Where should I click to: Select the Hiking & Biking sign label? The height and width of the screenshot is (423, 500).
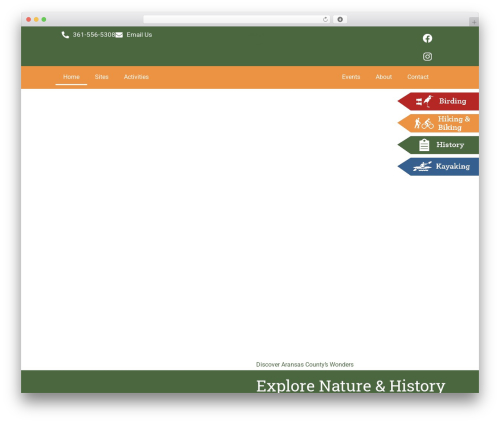click(x=454, y=123)
